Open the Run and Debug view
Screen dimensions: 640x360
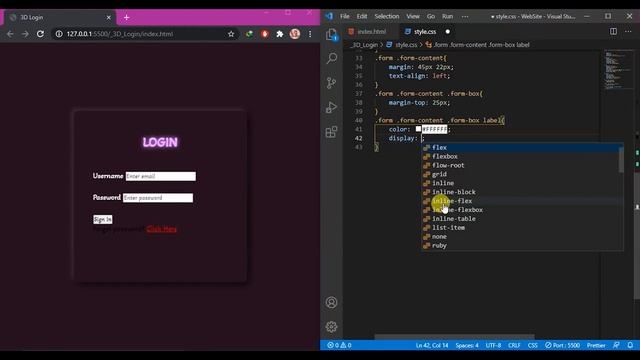tap(331, 107)
